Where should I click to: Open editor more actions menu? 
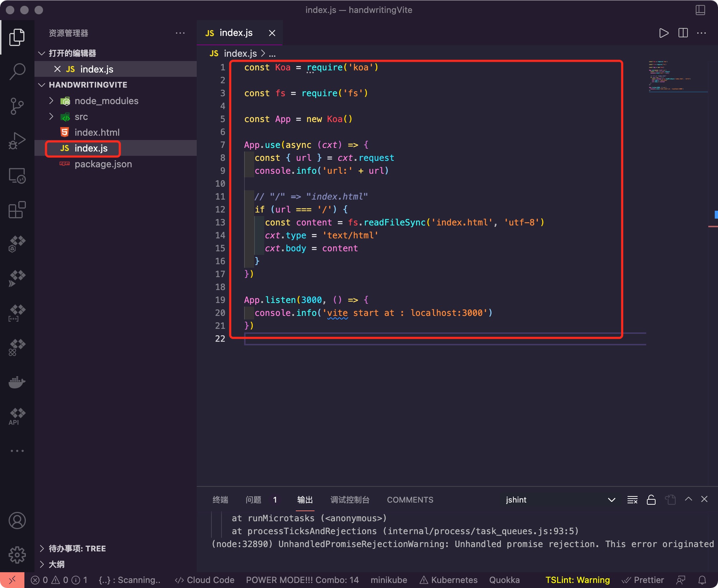701,33
